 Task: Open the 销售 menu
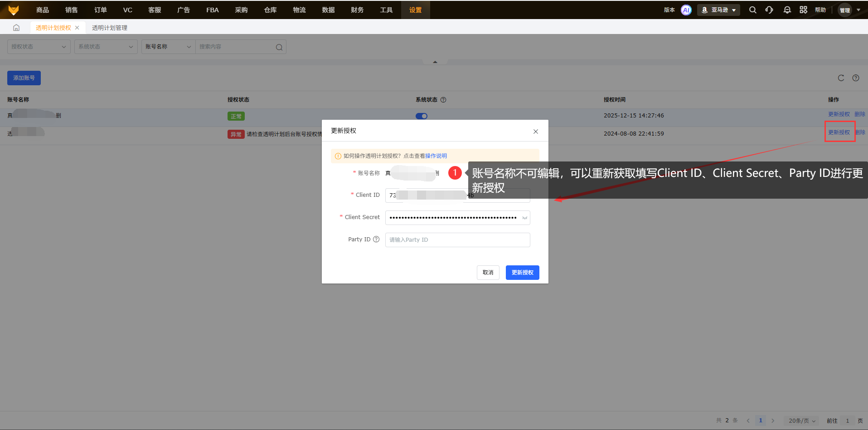tap(72, 10)
